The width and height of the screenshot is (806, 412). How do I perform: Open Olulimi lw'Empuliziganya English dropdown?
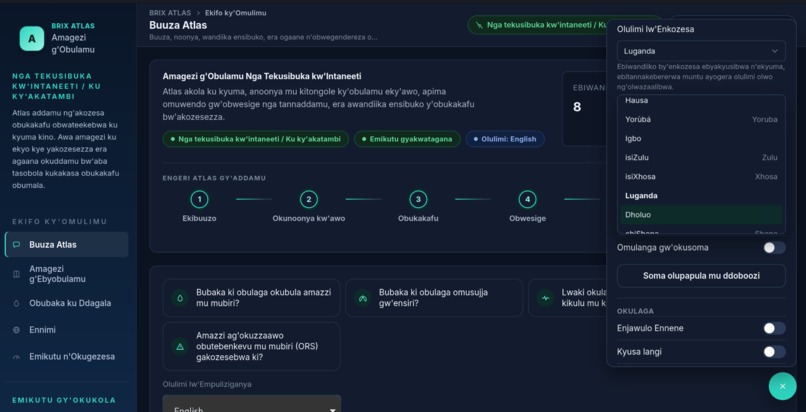(252, 404)
